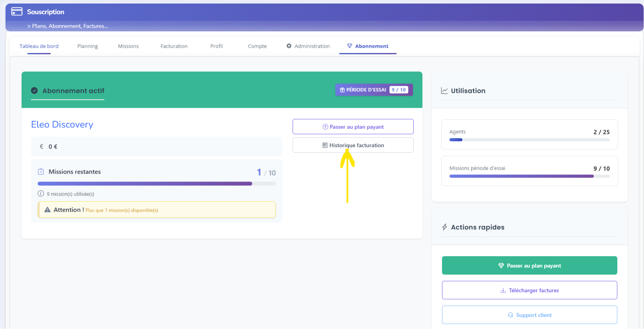Click the chart icon beside Utilisation

coord(444,91)
